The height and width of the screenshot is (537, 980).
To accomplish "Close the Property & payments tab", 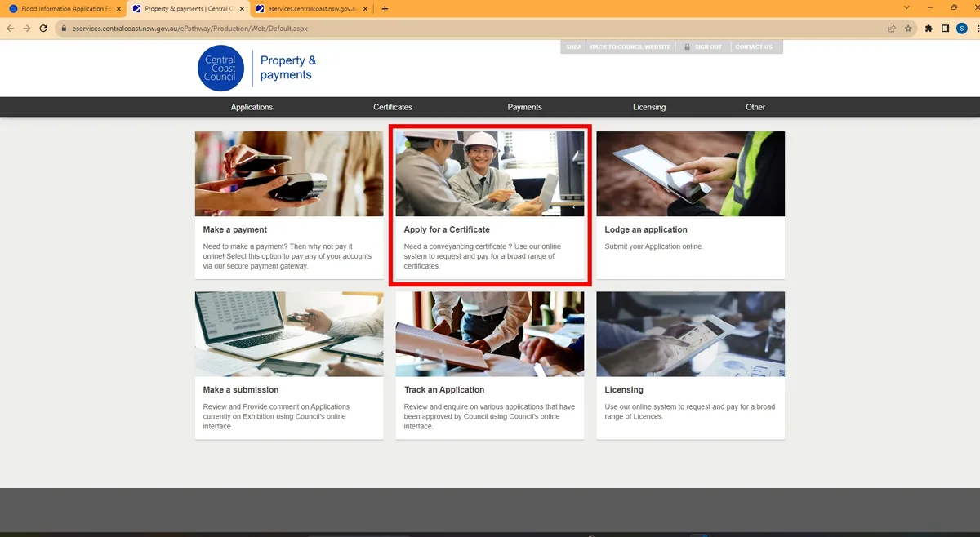I will click(x=242, y=9).
